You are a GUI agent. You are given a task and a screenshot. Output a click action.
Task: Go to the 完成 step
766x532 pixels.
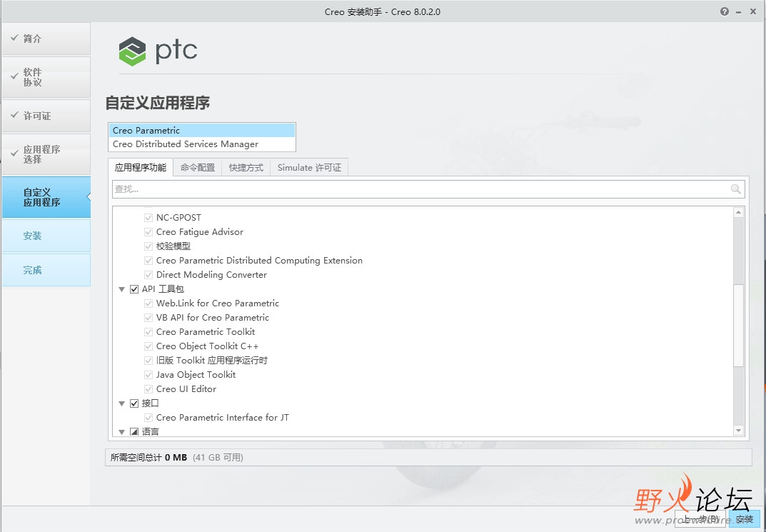point(46,270)
